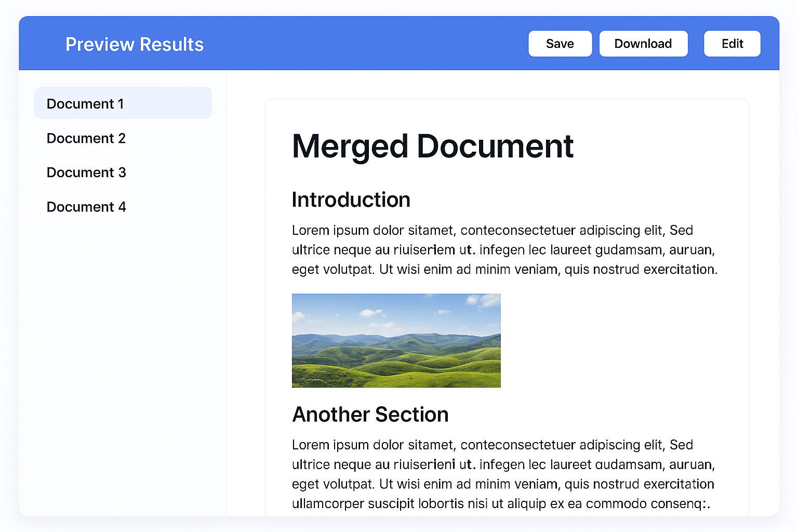Select Document 1 in the sidebar
The height and width of the screenshot is (532, 798).
point(85,103)
